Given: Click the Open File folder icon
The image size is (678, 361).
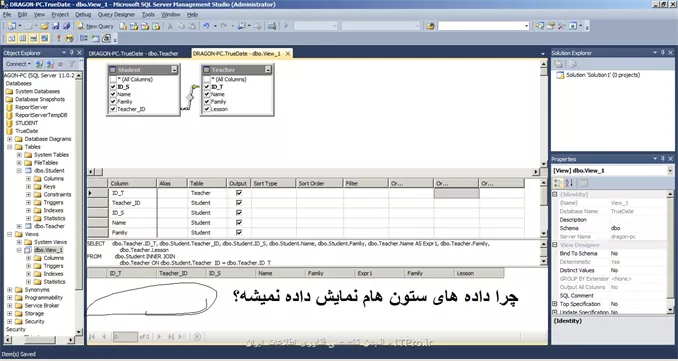Looking at the screenshot, I should point(44,26).
